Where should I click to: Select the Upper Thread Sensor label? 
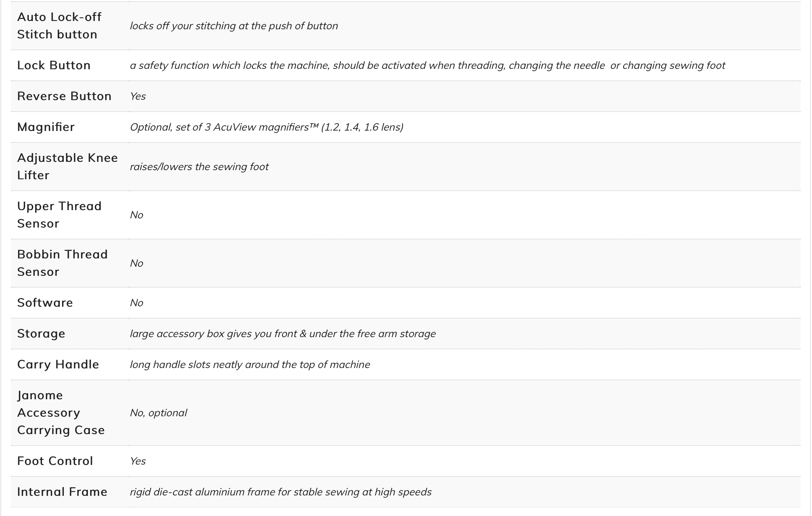coord(59,215)
